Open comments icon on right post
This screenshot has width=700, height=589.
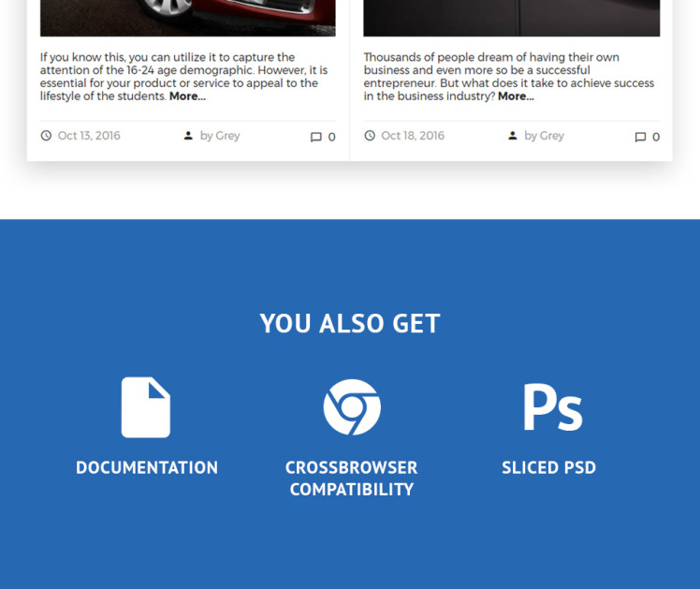(x=640, y=137)
